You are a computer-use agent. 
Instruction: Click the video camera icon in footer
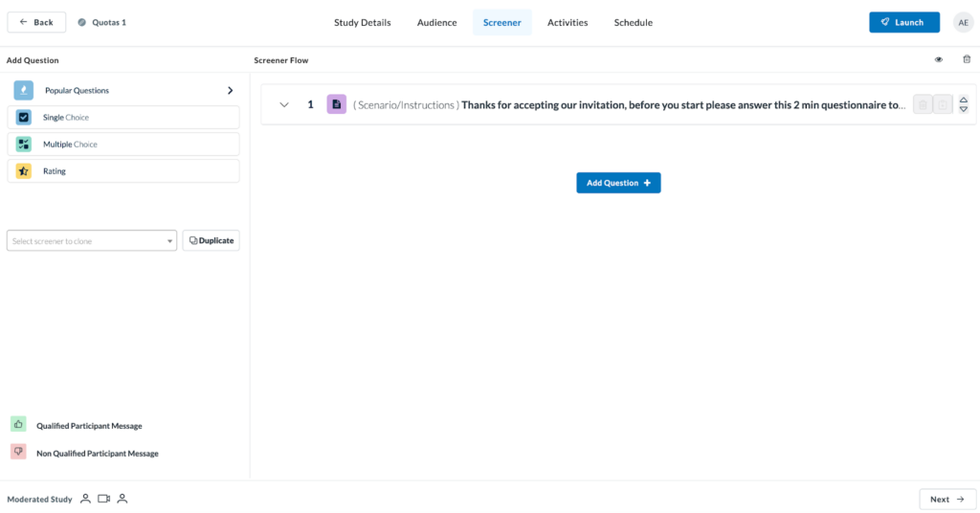(104, 499)
